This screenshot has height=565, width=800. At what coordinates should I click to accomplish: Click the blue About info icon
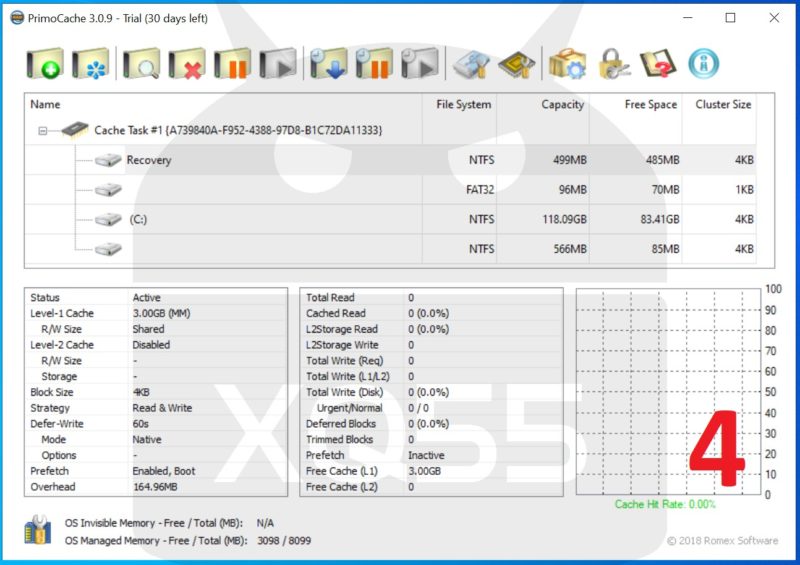click(703, 65)
